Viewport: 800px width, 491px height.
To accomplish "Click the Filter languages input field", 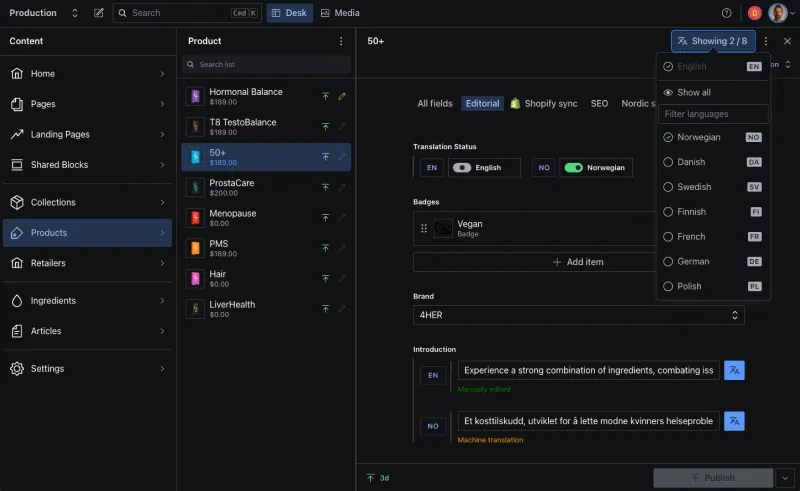I will tap(713, 114).
